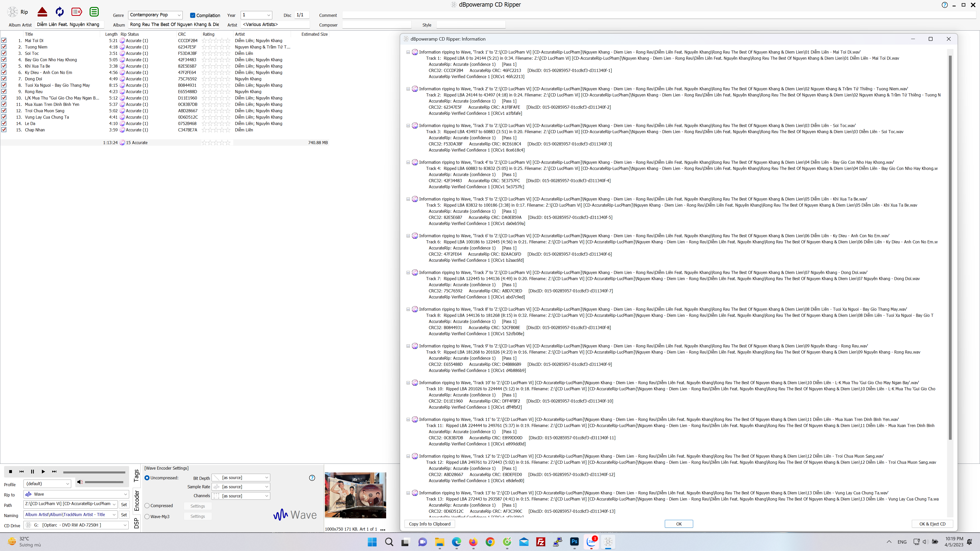
Task: Select the Wave-Mp3 radio option
Action: click(147, 517)
